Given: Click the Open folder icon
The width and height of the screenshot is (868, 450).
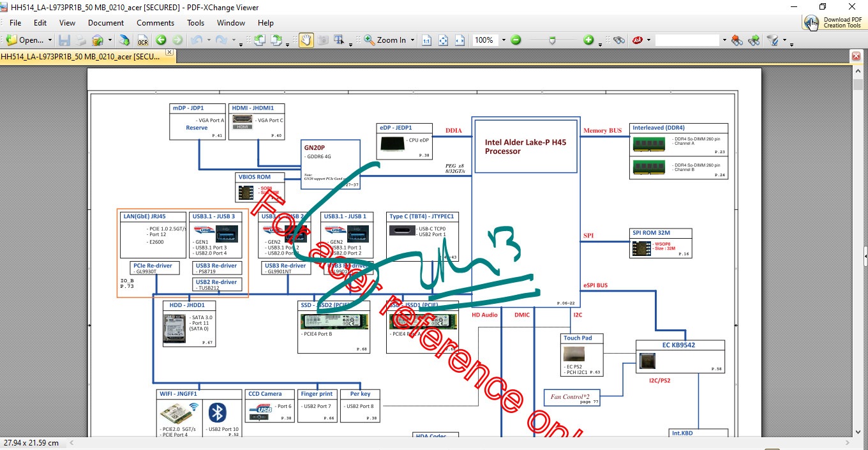Looking at the screenshot, I should click(x=12, y=40).
